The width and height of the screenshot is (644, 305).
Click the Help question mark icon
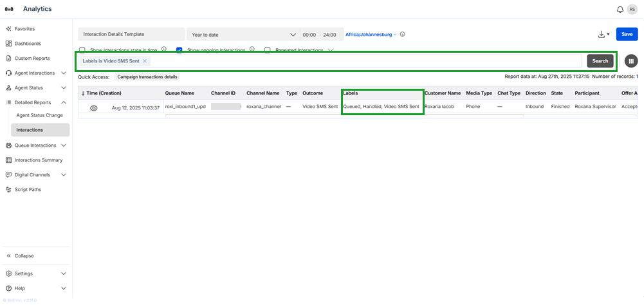tap(8, 288)
